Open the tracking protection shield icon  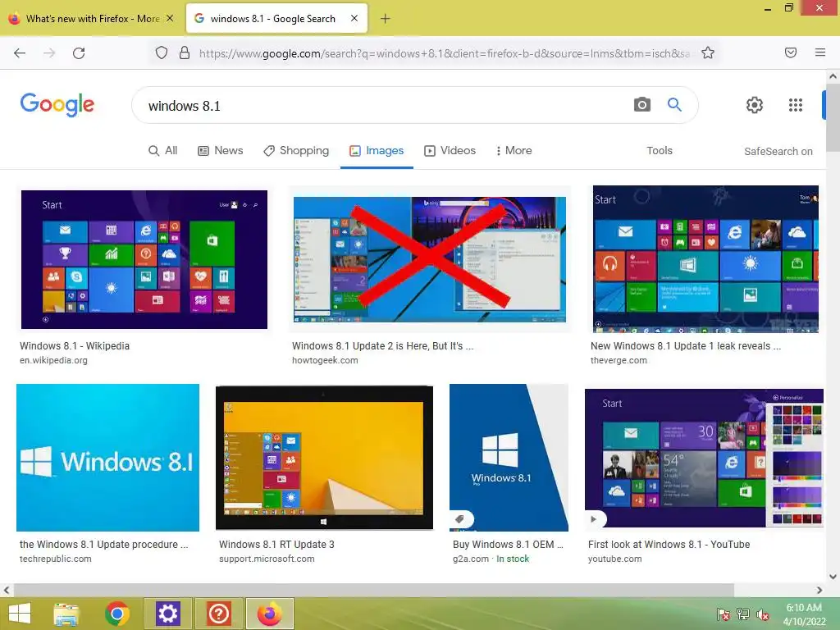pyautogui.click(x=162, y=52)
